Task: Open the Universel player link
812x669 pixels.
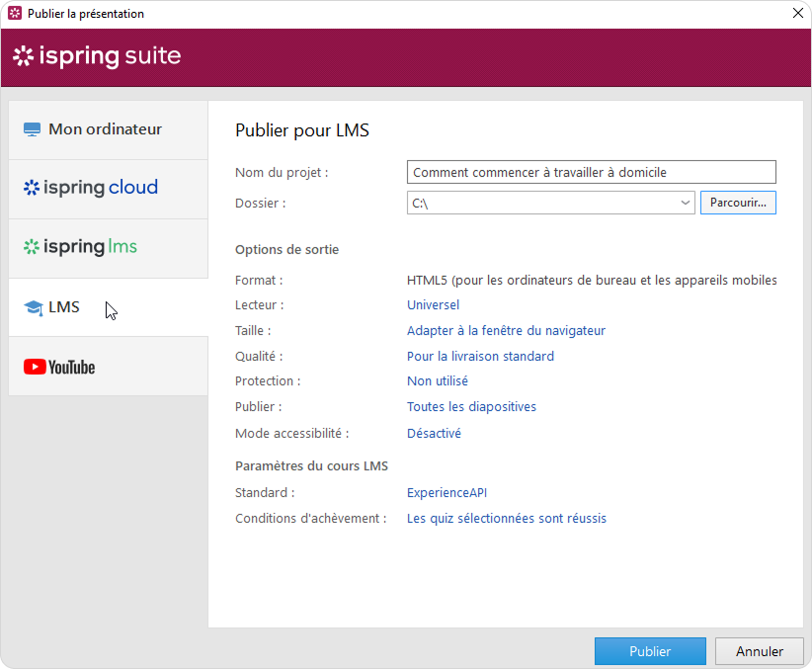Action: (433, 305)
